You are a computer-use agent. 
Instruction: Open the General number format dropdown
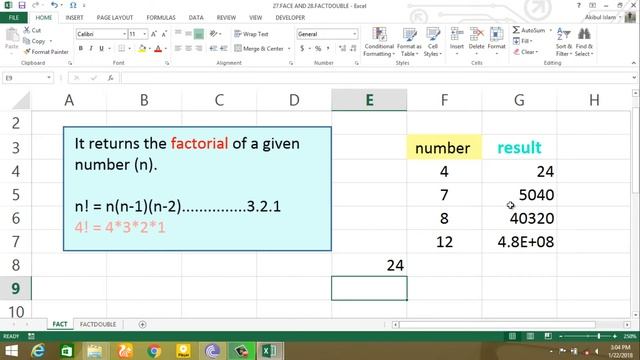[x=354, y=34]
